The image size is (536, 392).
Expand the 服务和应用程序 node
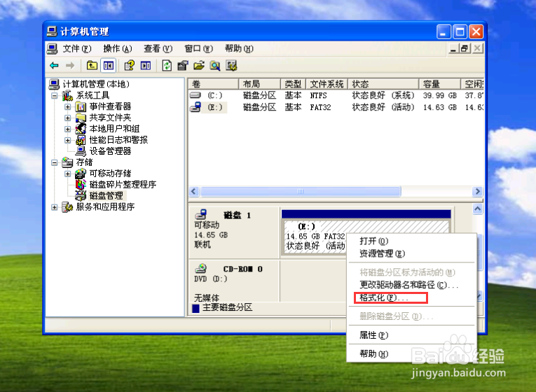coord(55,207)
